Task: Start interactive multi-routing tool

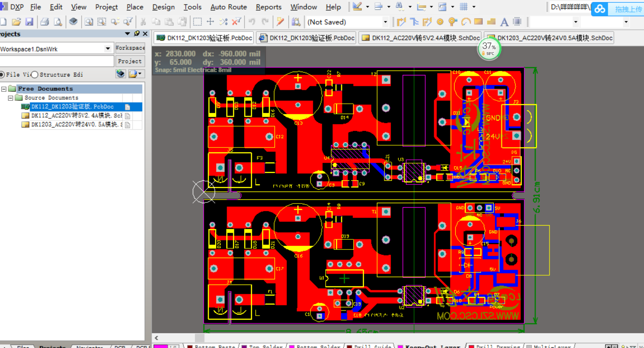Action: [427, 22]
